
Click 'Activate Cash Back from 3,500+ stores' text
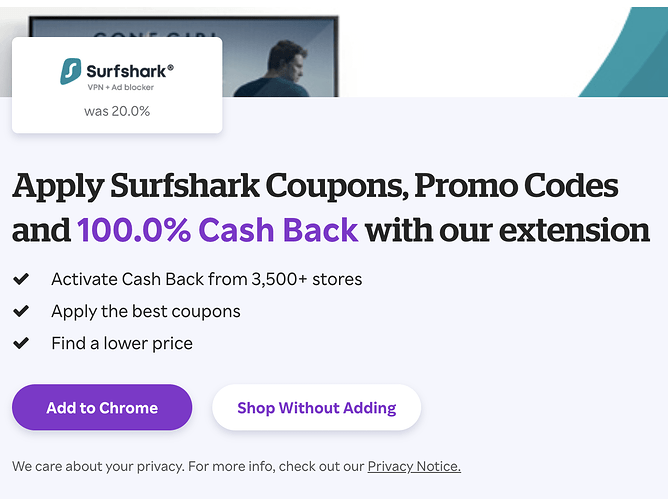(207, 279)
